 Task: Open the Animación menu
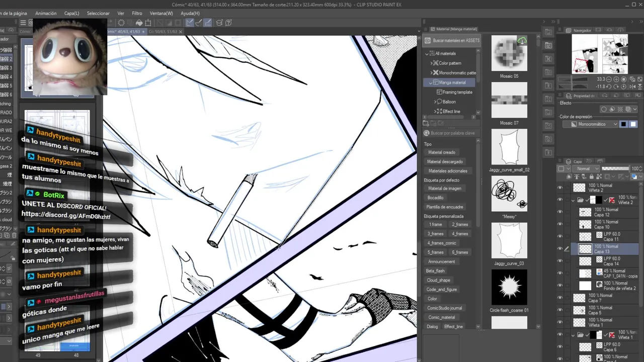pos(46,13)
